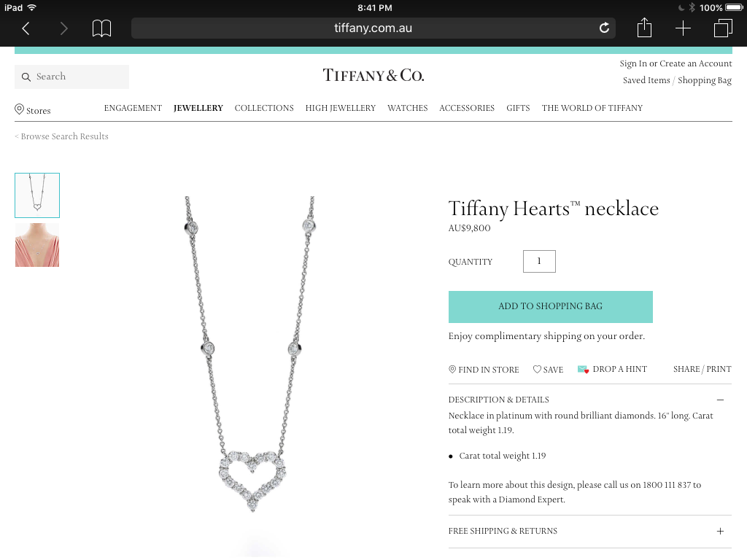Tap the Safari share icon

pos(644,28)
